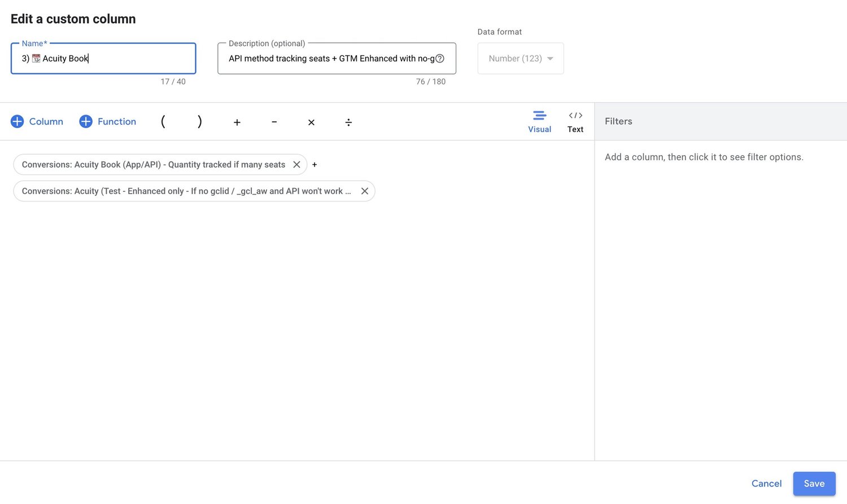Insert the minus operator
847x504 pixels.
coord(274,122)
